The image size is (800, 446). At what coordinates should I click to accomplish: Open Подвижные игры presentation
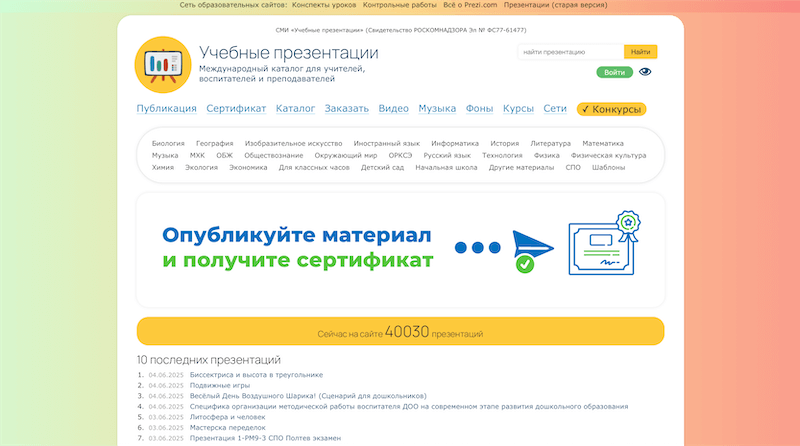point(220,385)
